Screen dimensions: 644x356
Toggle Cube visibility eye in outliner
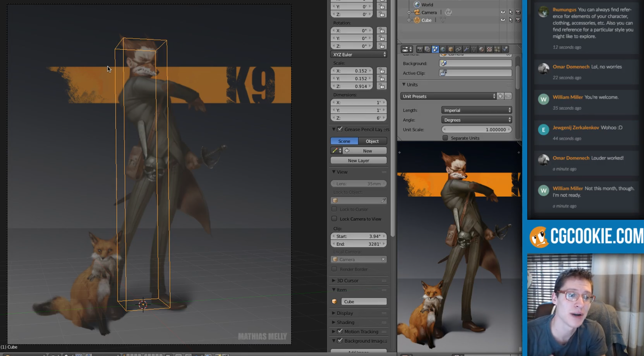503,20
